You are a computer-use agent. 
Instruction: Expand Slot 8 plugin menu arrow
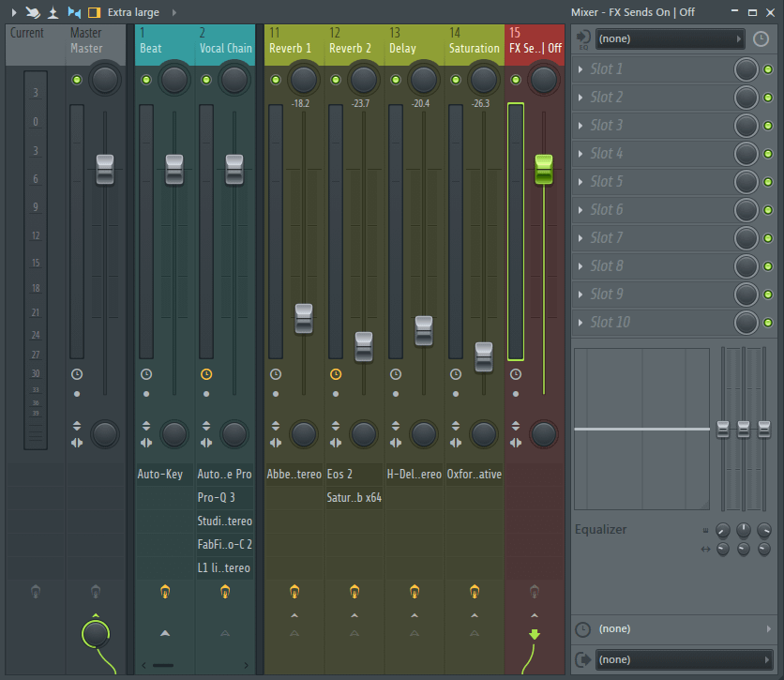pos(580,266)
